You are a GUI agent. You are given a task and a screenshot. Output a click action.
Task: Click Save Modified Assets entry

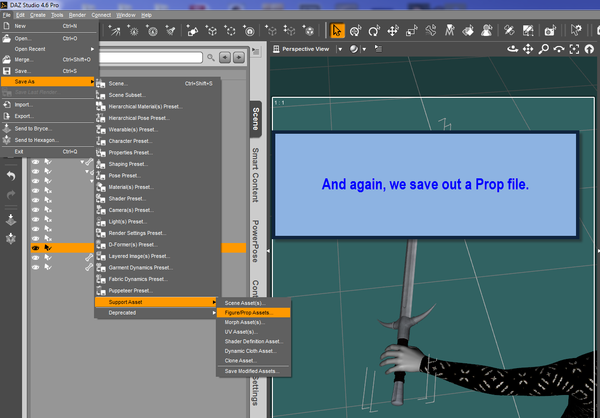tap(253, 371)
